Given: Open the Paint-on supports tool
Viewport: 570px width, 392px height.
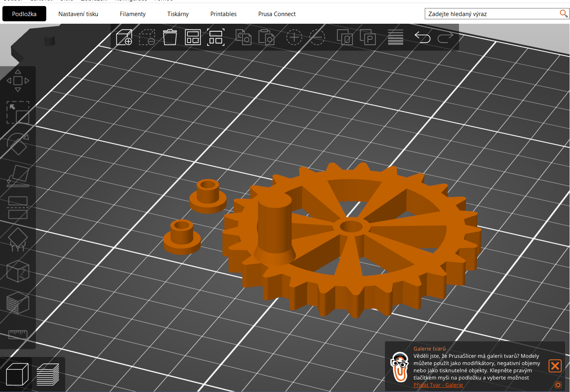Looking at the screenshot, I should coord(18,240).
